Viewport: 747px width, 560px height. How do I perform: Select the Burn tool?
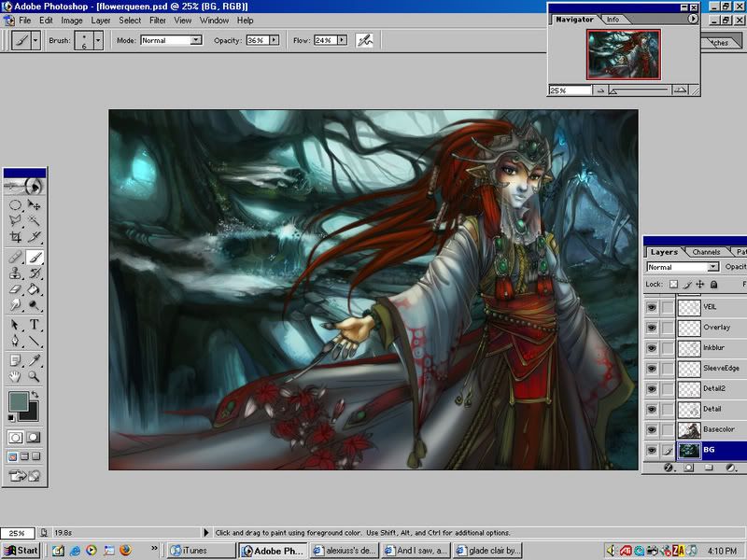34,305
